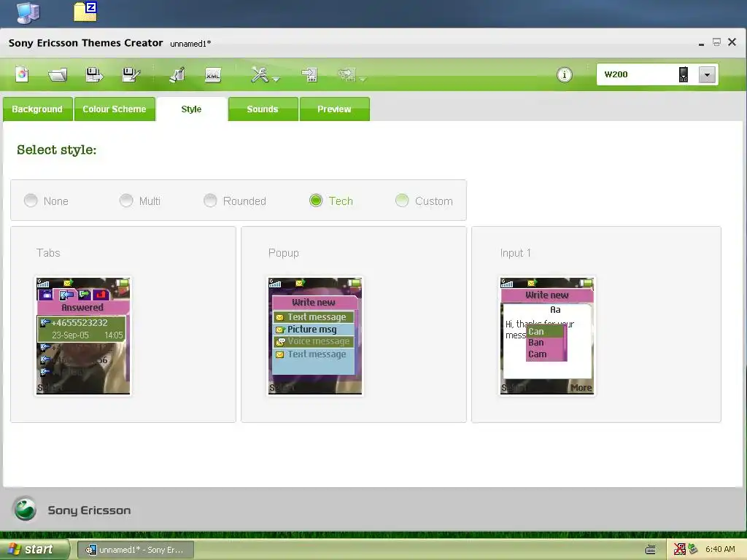Go to the Sounds tab
This screenshot has width=747, height=560.
coord(263,109)
